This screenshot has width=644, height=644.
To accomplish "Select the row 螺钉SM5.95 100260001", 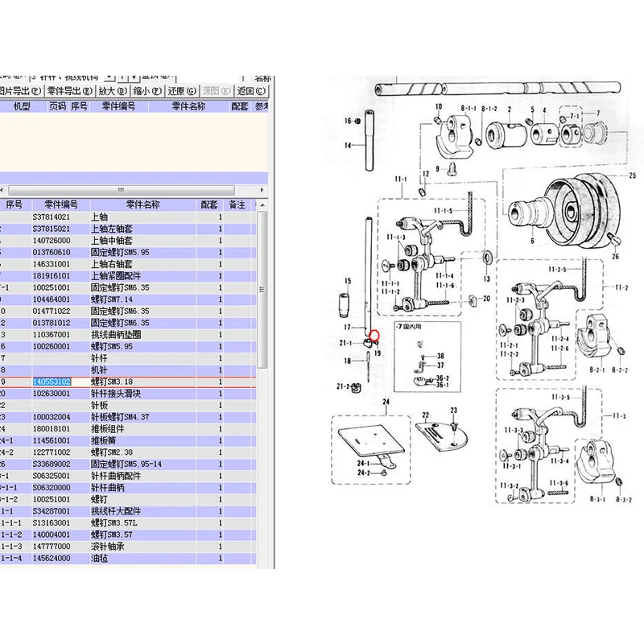I will click(128, 347).
